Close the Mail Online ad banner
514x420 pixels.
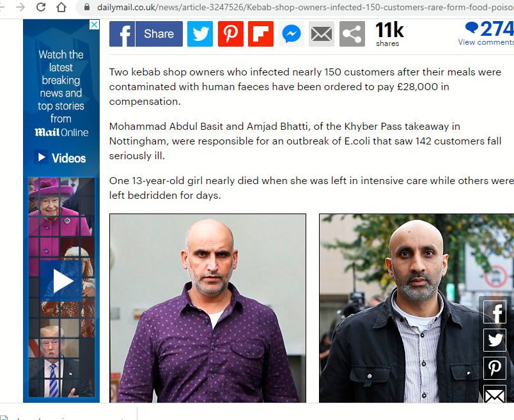click(x=95, y=24)
